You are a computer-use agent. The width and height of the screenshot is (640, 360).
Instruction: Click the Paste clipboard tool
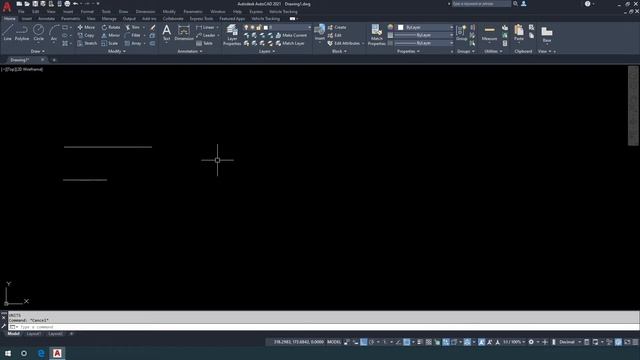pyautogui.click(x=519, y=33)
